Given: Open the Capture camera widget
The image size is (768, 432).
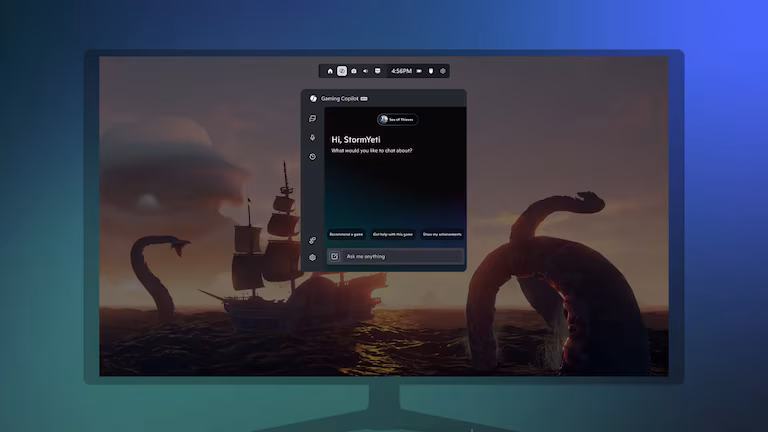Looking at the screenshot, I should [353, 71].
